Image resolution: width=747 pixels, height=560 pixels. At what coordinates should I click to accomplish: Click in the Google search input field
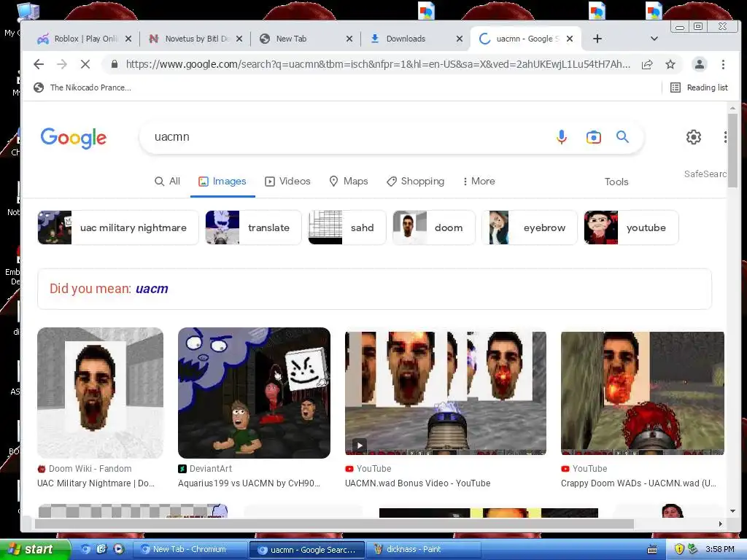click(x=348, y=137)
